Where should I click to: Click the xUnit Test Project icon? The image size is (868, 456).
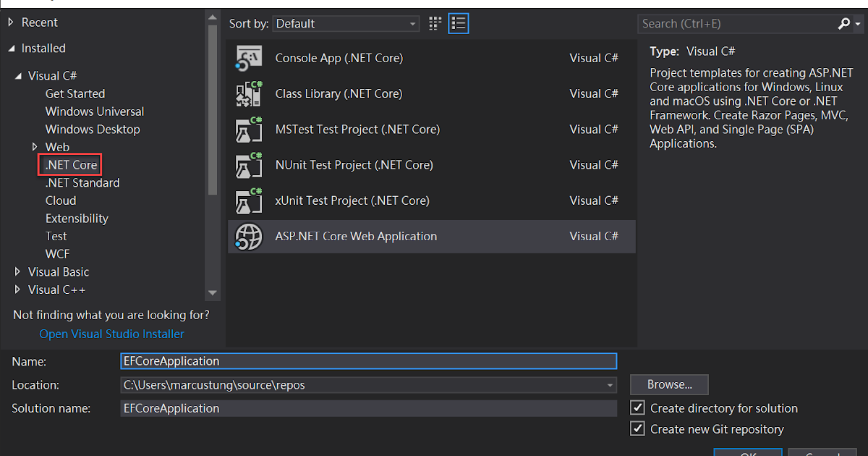coord(249,200)
